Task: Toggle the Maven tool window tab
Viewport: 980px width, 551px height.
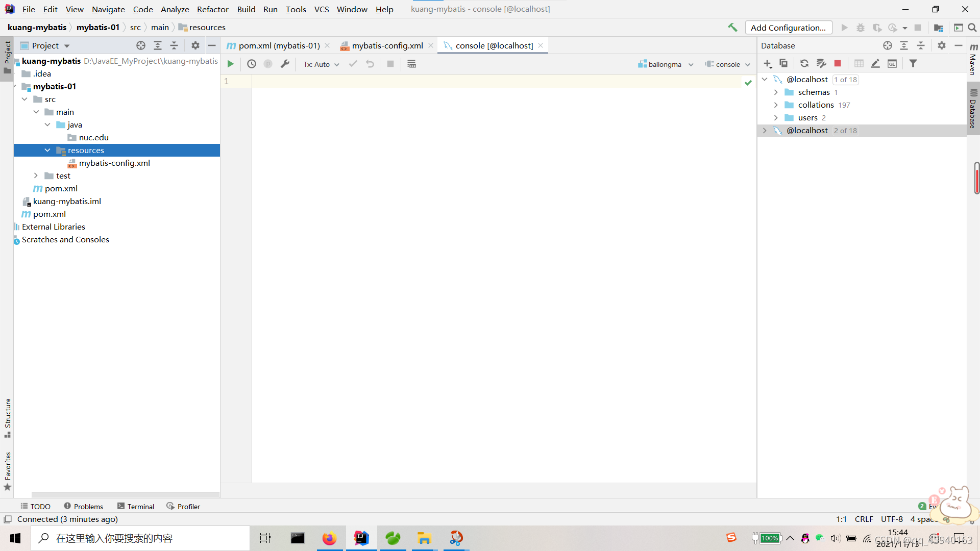Action: pyautogui.click(x=973, y=60)
